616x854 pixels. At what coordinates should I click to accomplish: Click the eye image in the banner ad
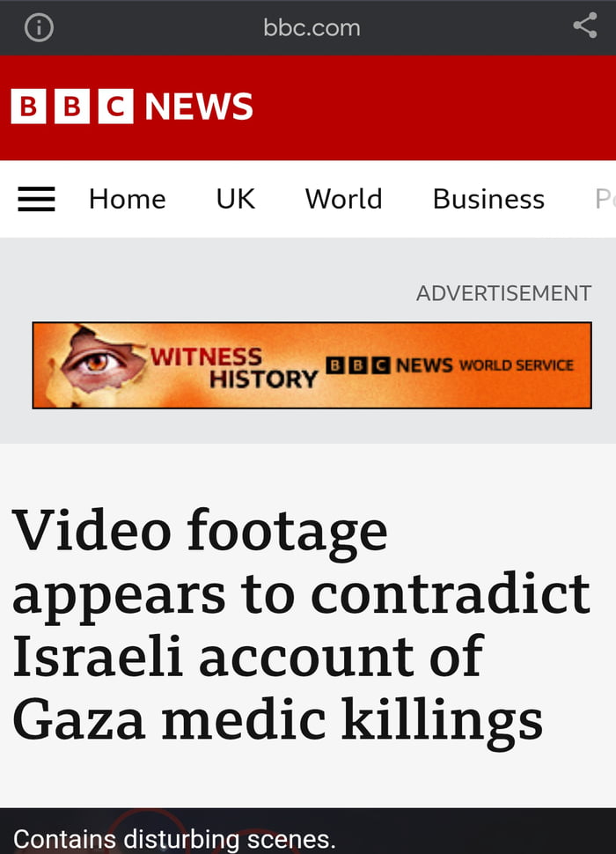pos(98,362)
